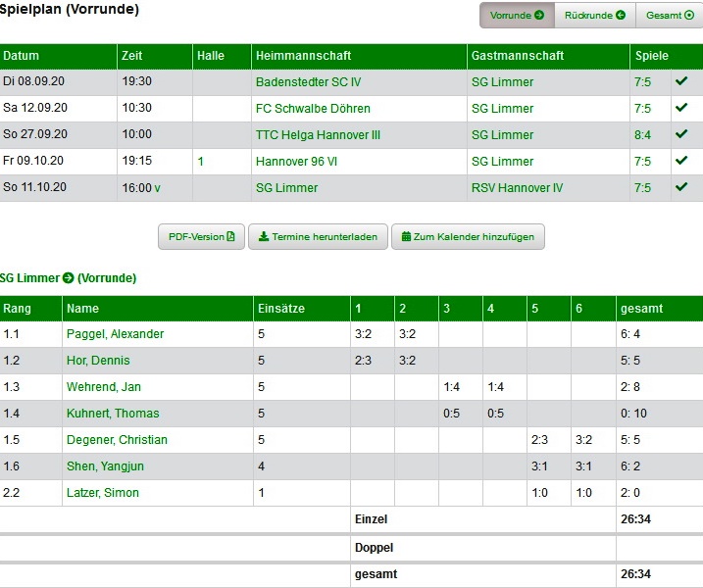This screenshot has height=588, width=703.
Task: Show the Gesamt schedule tab
Action: point(670,16)
